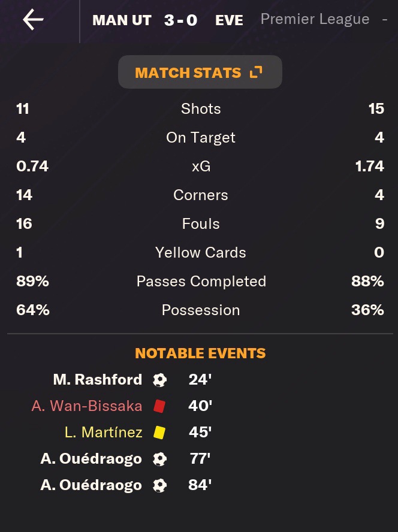Expand match stats with popout icon

[x=256, y=72]
